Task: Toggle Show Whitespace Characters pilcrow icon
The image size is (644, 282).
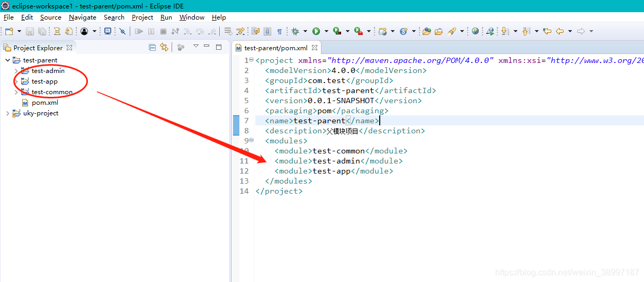Action: (280, 31)
